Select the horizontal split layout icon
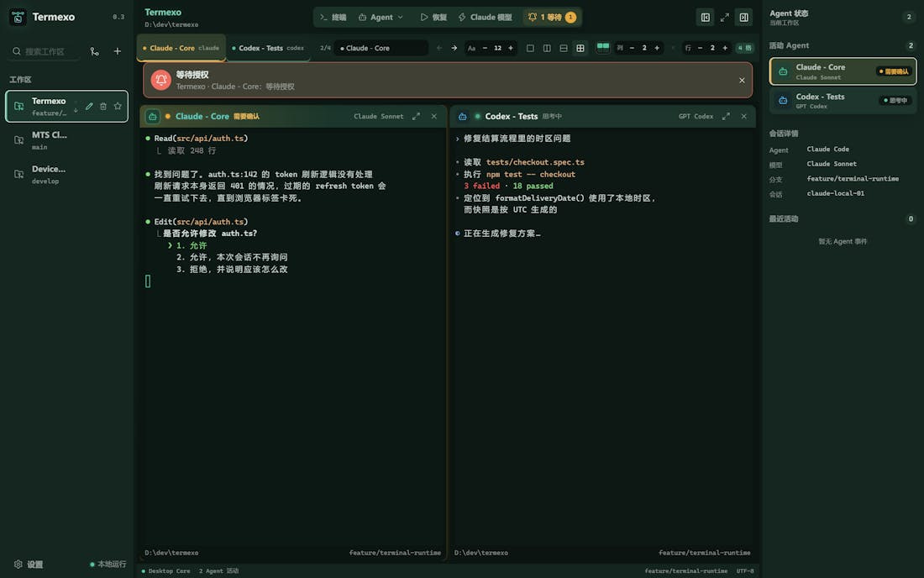The height and width of the screenshot is (578, 924). click(564, 48)
